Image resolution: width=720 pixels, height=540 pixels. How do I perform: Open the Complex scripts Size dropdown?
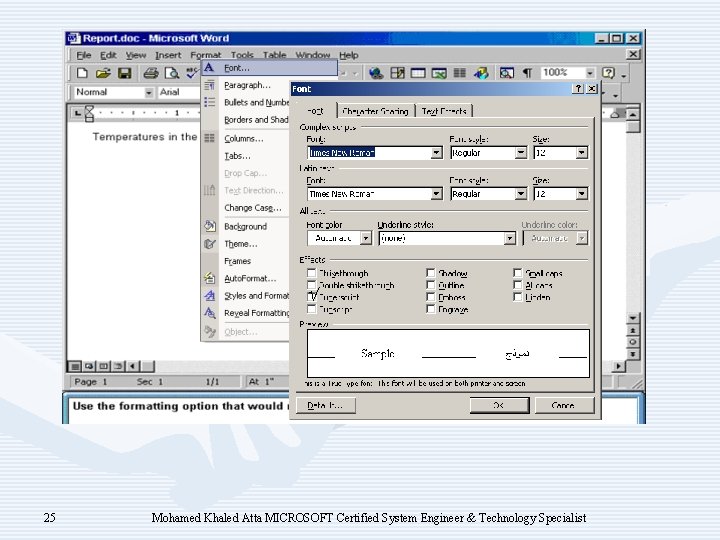[581, 152]
